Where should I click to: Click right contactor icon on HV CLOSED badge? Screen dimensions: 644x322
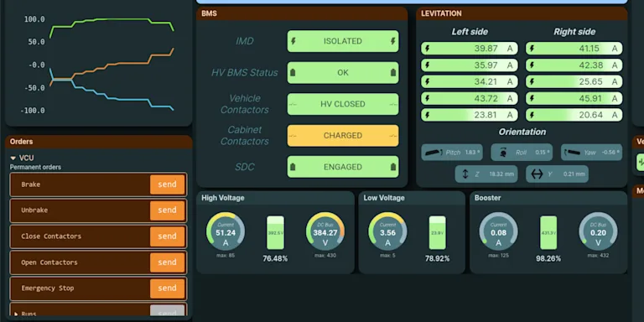pos(392,104)
